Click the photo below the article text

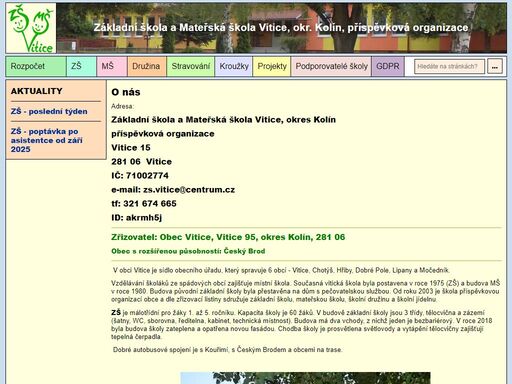tap(305, 378)
